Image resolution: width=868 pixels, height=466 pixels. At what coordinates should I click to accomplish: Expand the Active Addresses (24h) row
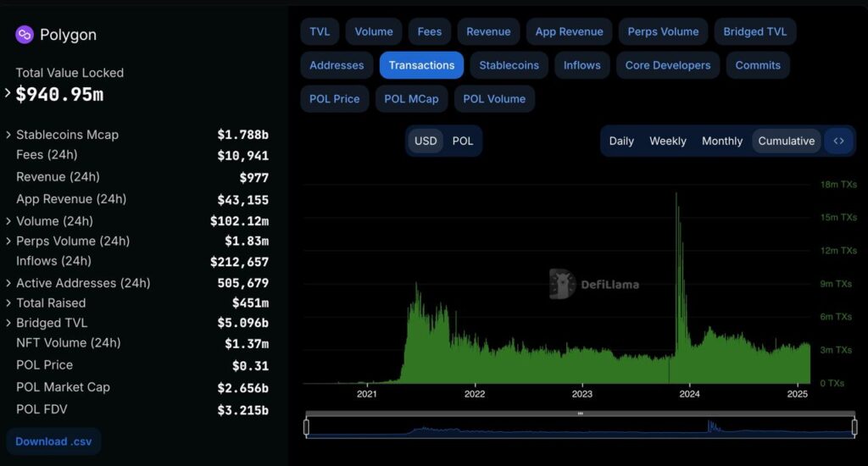(8, 283)
